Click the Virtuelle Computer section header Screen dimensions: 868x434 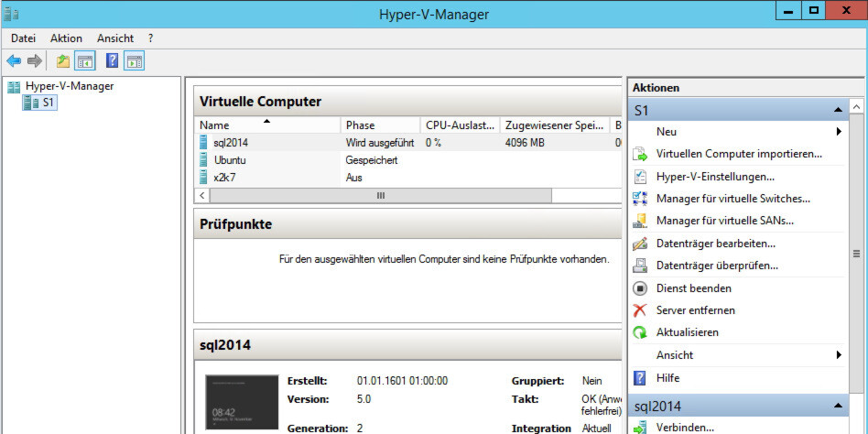(x=407, y=102)
